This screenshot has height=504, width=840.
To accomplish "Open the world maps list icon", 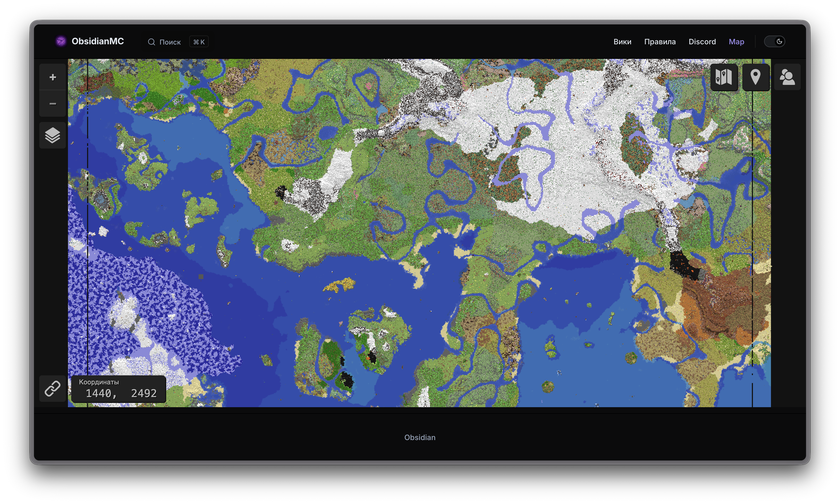I will click(x=724, y=77).
